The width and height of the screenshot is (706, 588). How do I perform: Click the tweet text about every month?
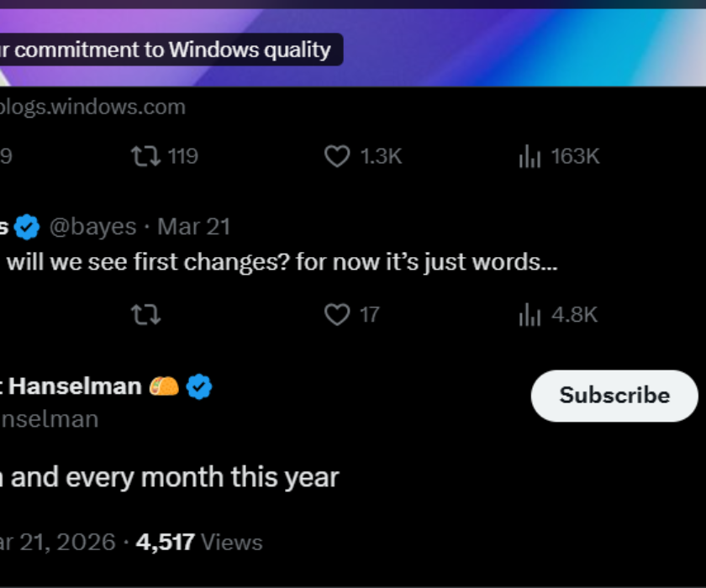point(168,476)
